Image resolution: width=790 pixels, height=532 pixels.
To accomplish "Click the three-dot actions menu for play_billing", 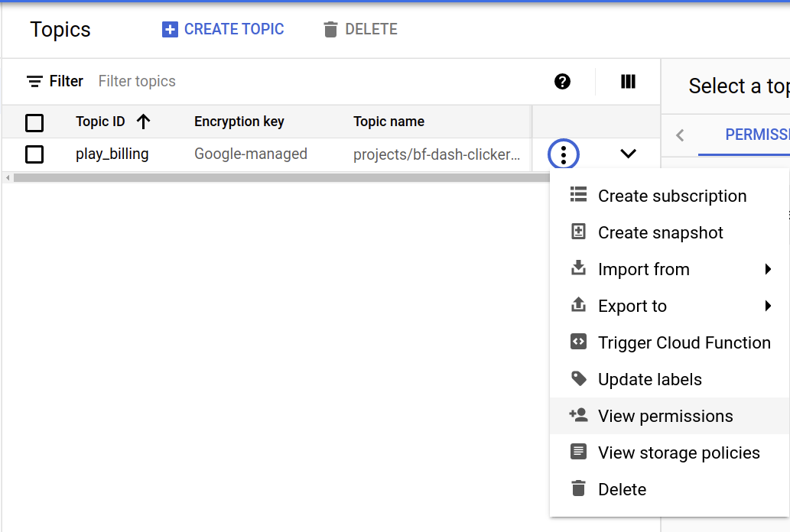I will pyautogui.click(x=564, y=154).
